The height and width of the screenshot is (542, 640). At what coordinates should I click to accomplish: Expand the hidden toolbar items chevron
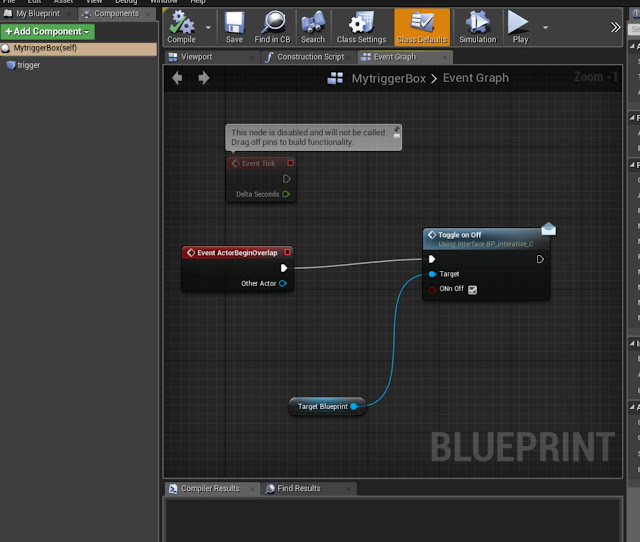click(x=615, y=27)
